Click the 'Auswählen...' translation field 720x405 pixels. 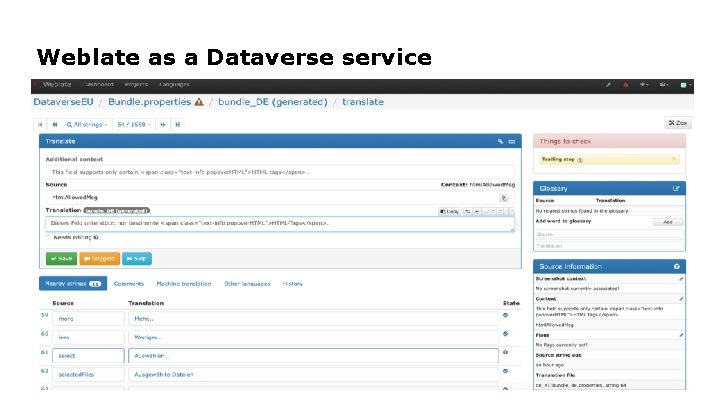(313, 356)
